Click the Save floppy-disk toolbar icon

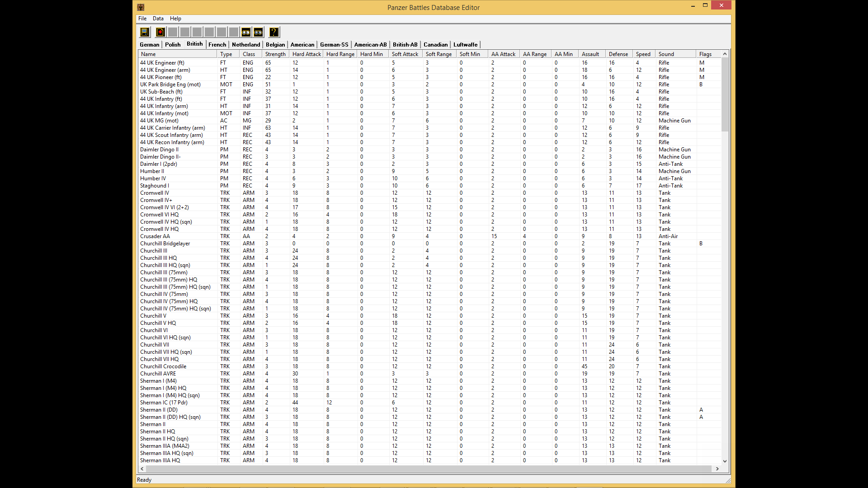145,32
